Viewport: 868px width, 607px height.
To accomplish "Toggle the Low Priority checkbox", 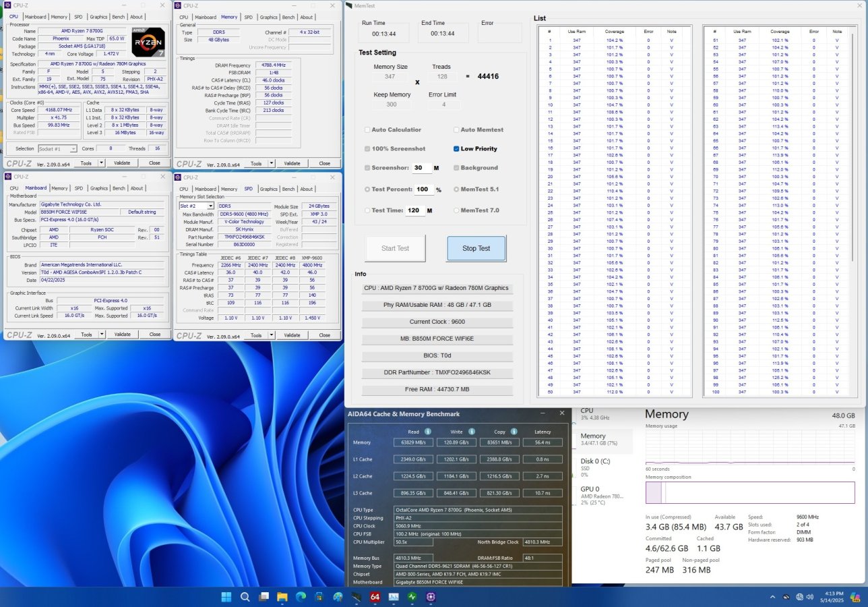I will point(456,148).
